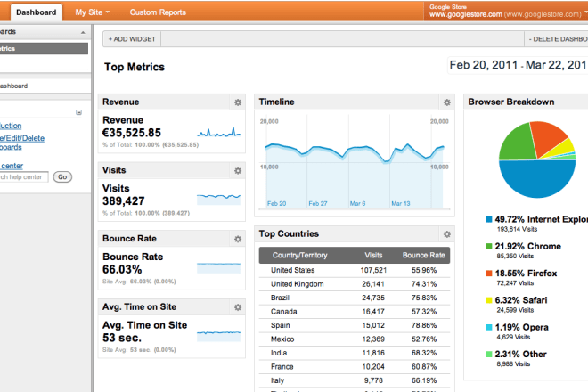Viewport: 588px width, 392px height.
Task: Collapse the sidebar section with minus icon
Action: 78,112
